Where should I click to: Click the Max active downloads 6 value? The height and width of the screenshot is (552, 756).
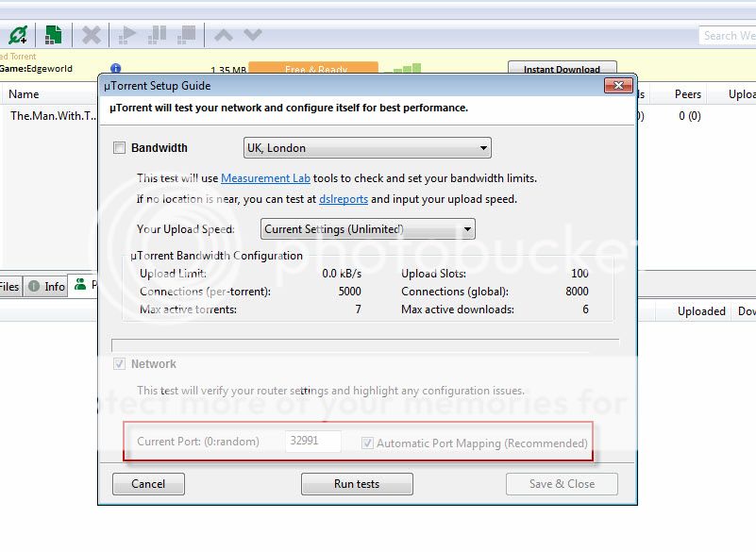(x=585, y=309)
